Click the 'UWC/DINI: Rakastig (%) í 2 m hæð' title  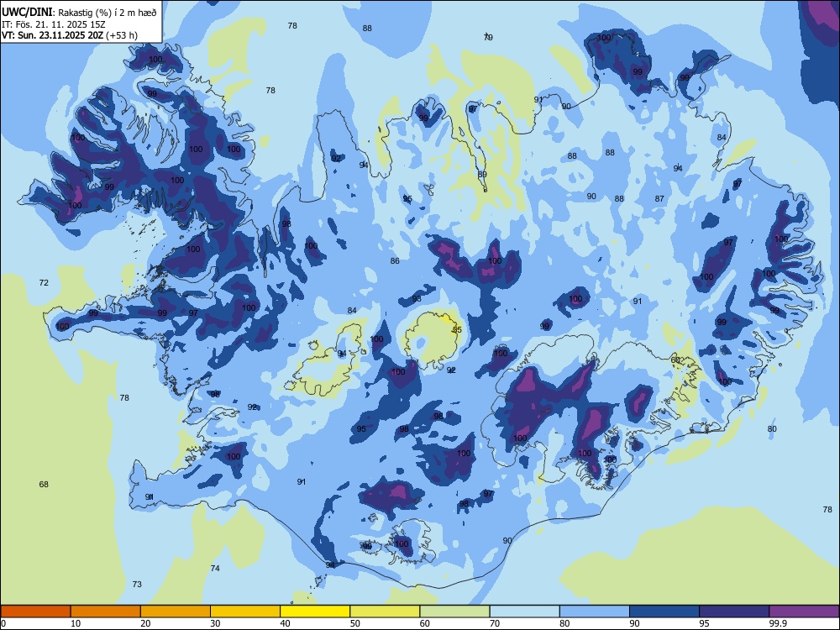point(79,13)
